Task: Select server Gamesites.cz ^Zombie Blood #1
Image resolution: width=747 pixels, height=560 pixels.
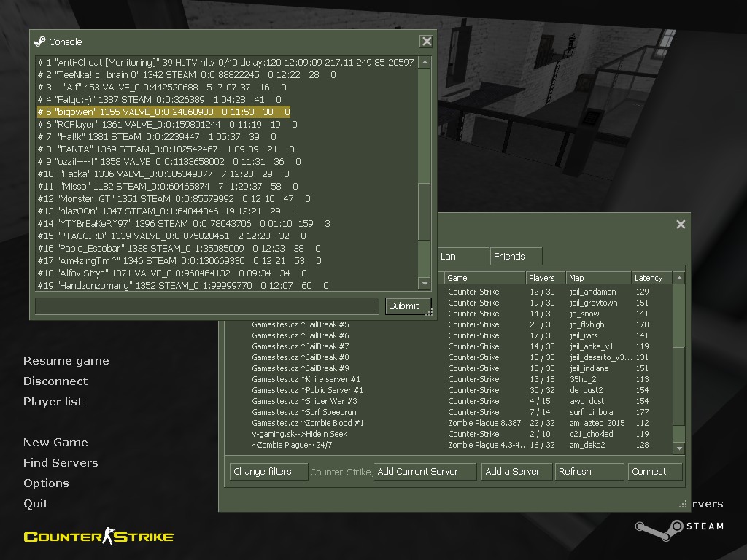Action: click(308, 423)
